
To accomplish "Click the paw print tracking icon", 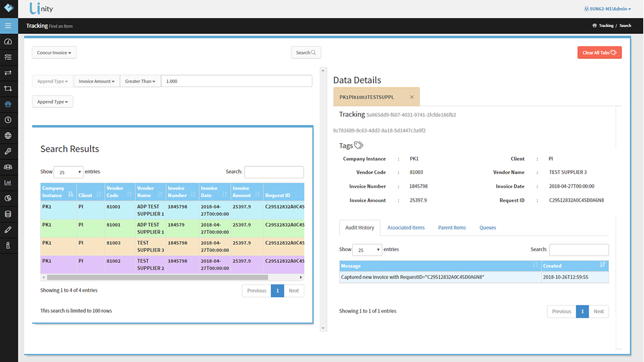I will [8, 104].
